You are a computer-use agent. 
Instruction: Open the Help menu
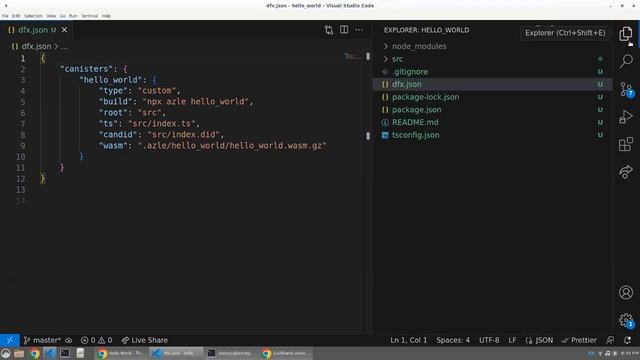pos(106,16)
